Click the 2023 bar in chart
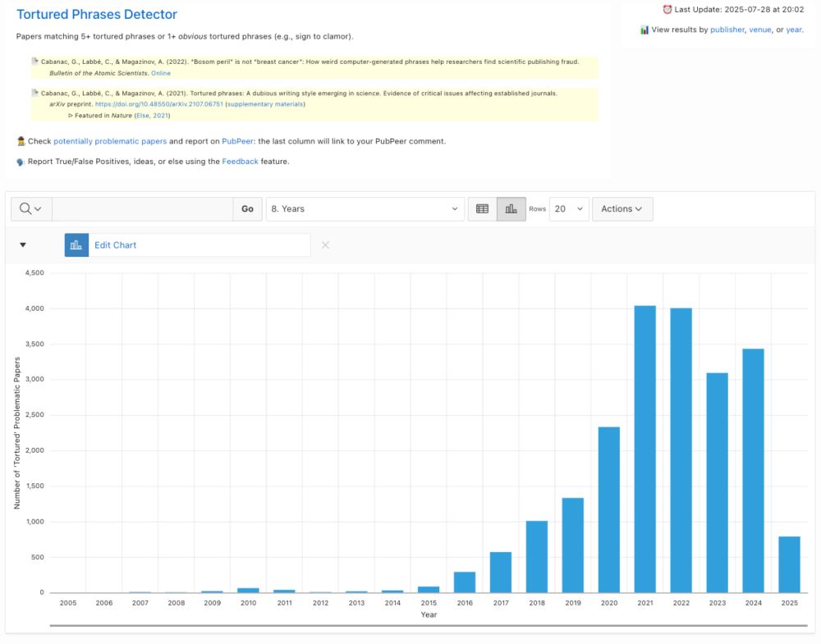 tap(718, 483)
